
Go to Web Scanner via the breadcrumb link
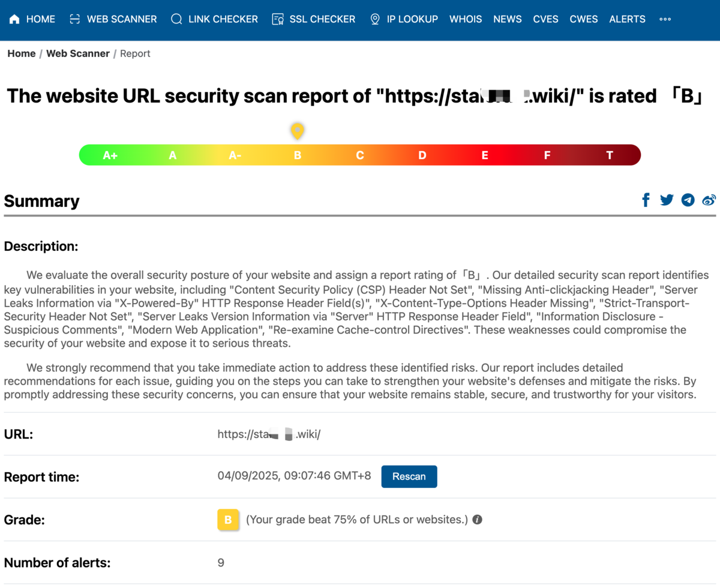click(77, 53)
